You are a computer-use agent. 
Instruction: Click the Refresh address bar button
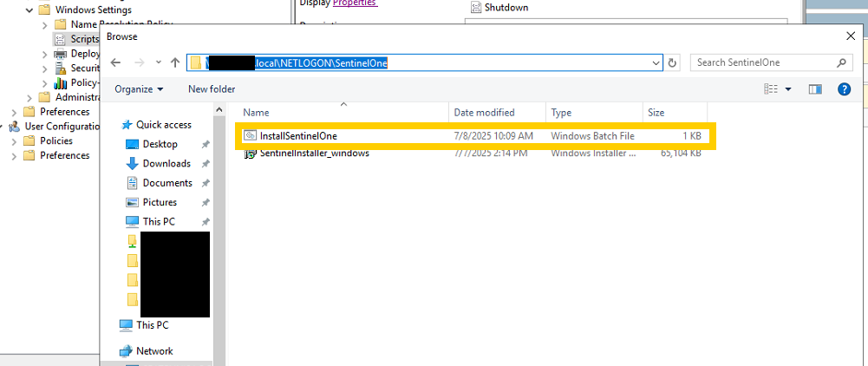pos(672,62)
